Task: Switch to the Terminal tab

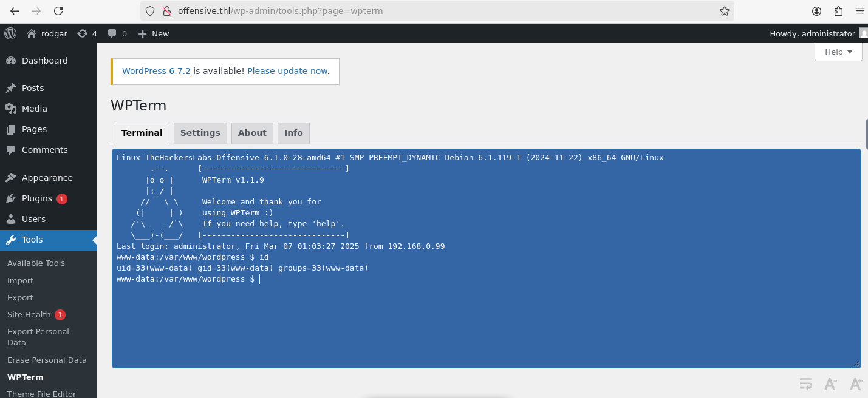Action: click(x=142, y=133)
